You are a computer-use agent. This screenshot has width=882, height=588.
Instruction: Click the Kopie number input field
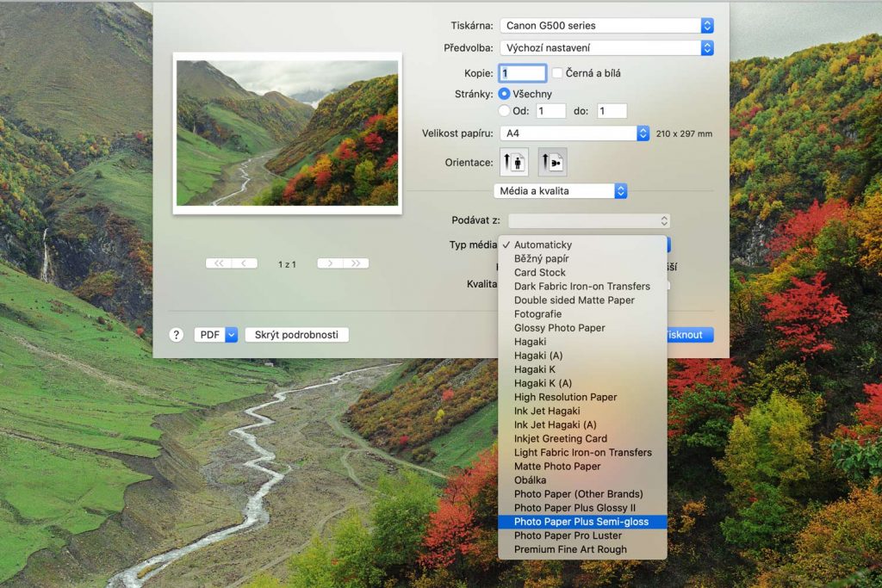[x=523, y=73]
